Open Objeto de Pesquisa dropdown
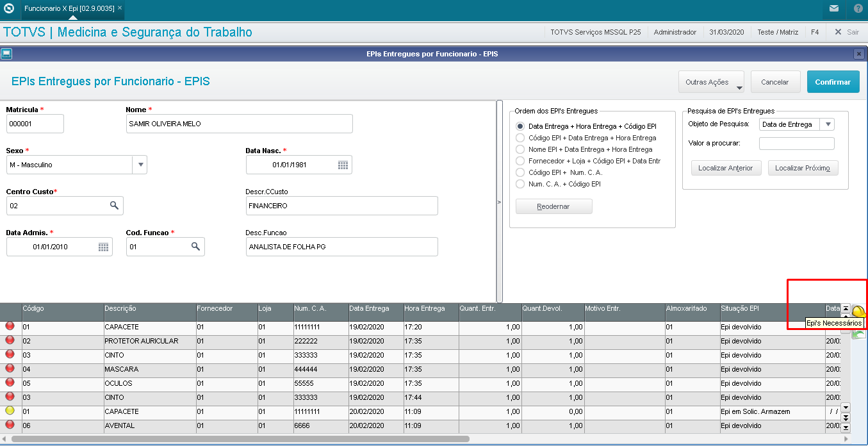This screenshot has height=446, width=868. [x=828, y=124]
